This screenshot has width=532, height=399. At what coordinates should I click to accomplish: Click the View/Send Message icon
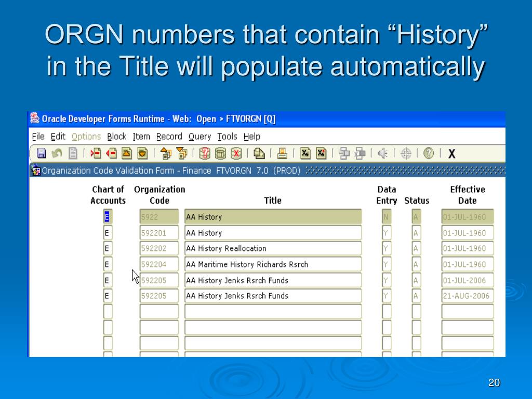(259, 153)
